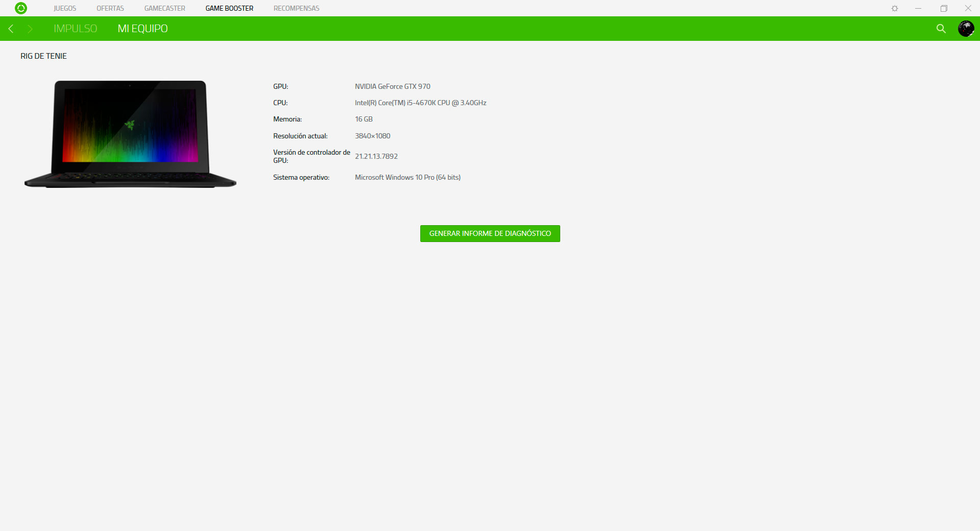980x531 pixels.
Task: Click the Microsoft Windows 10 Pro value
Action: click(x=408, y=177)
